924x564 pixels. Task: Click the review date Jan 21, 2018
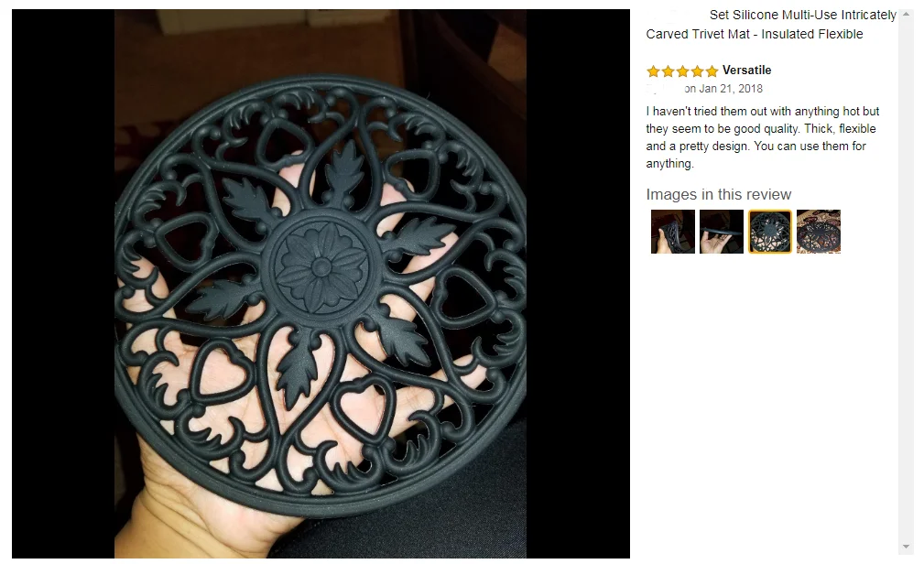731,89
